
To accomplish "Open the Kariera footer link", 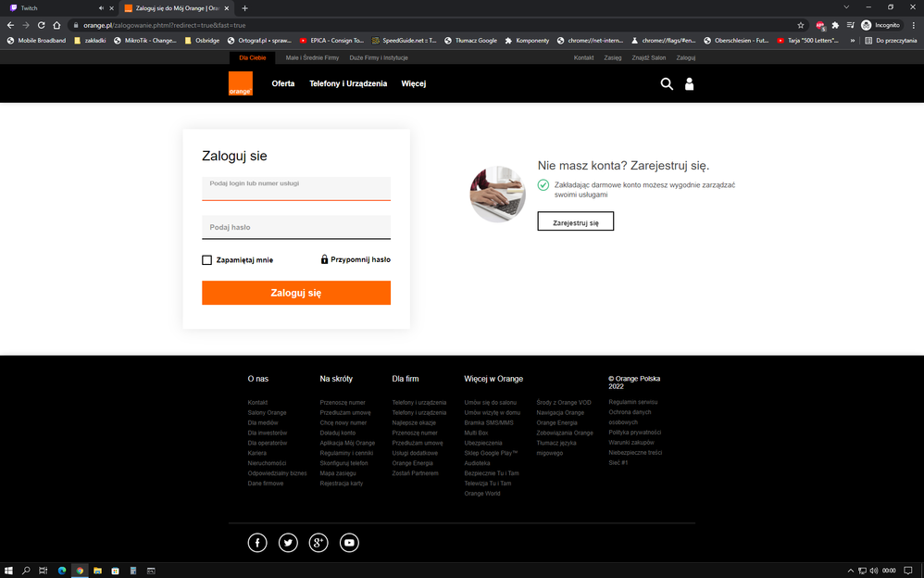I will [257, 453].
